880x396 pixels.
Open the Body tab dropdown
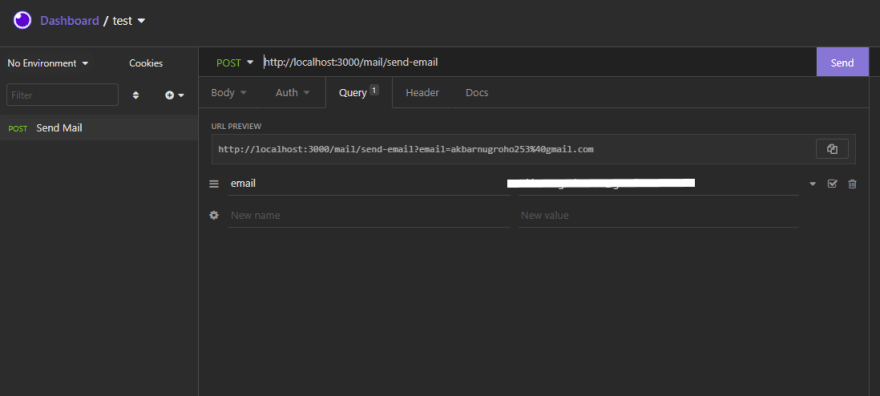[228, 93]
